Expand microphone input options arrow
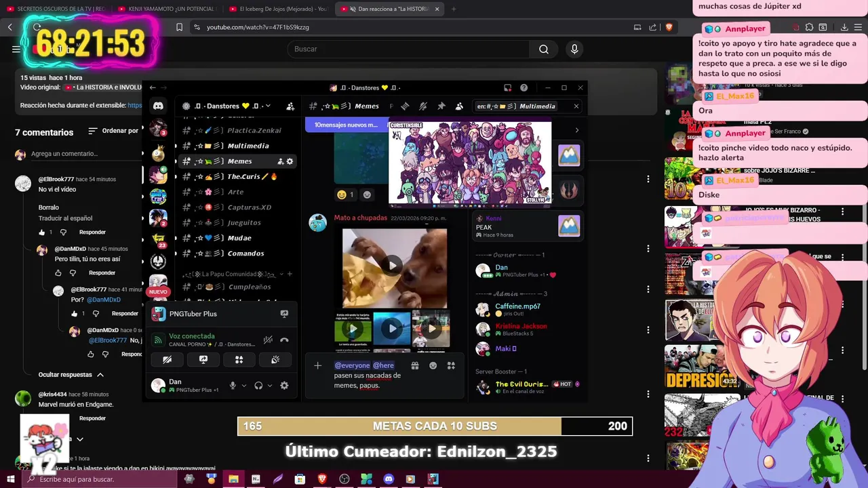The height and width of the screenshot is (488, 868). pyautogui.click(x=244, y=386)
